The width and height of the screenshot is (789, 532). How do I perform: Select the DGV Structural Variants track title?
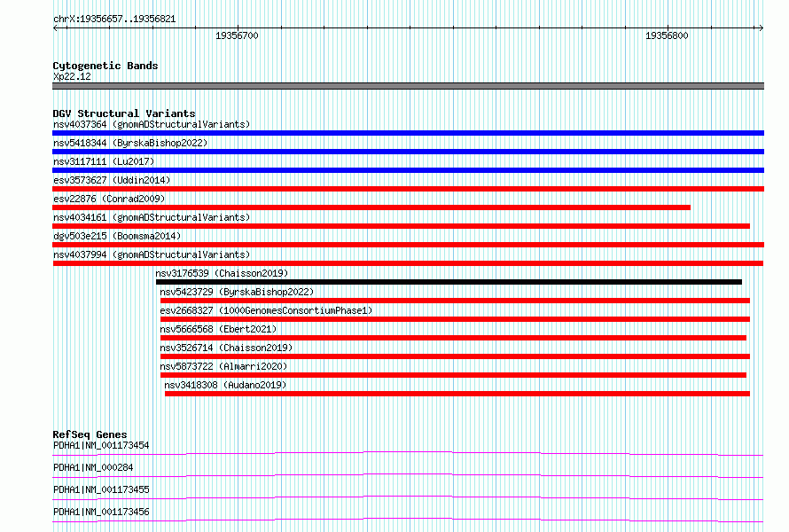[124, 113]
